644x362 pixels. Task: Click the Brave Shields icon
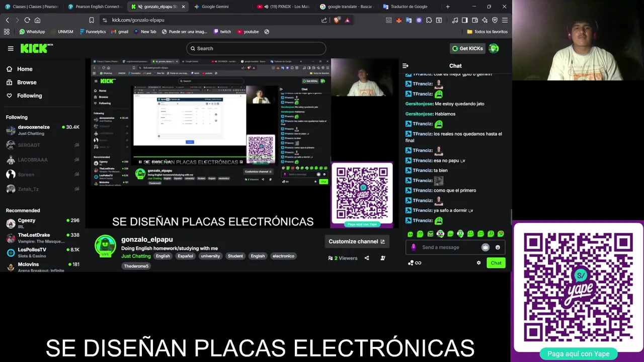point(337,20)
